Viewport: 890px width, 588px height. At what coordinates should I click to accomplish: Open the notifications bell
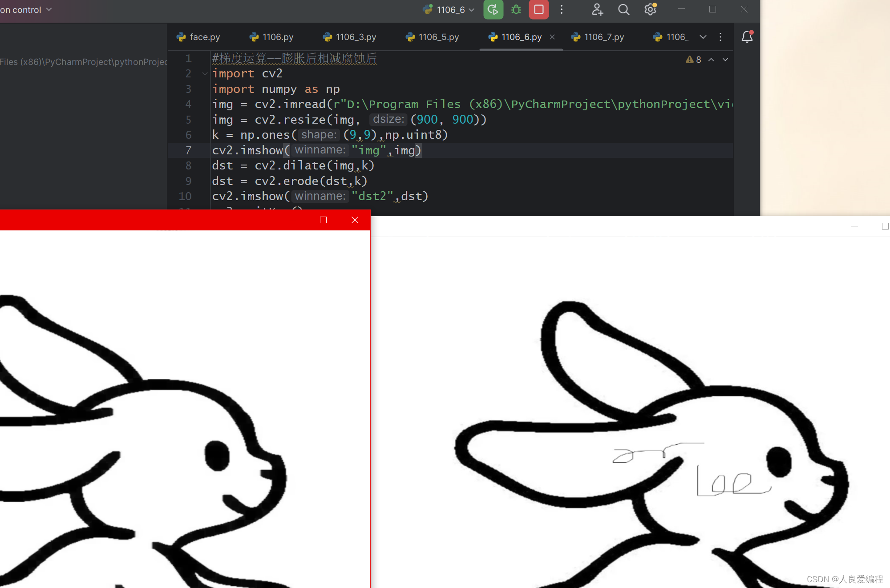[747, 37]
